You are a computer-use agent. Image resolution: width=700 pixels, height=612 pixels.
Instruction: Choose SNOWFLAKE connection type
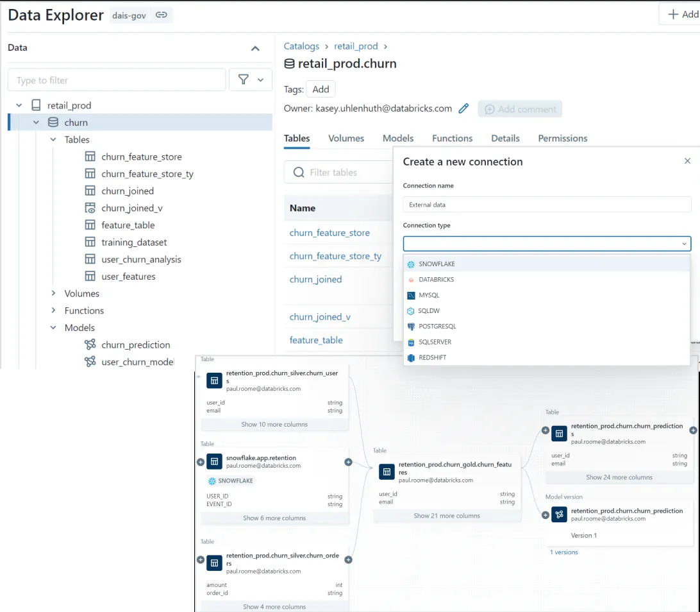pyautogui.click(x=546, y=264)
